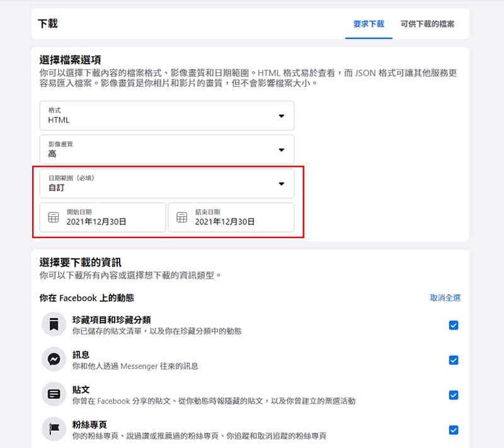
Task: Click the calendar icon in 開始日期 field
Action: (54, 217)
